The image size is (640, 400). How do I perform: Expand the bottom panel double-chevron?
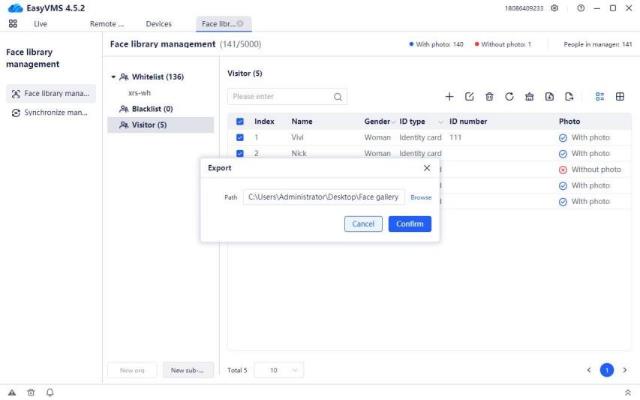pyautogui.click(x=627, y=392)
